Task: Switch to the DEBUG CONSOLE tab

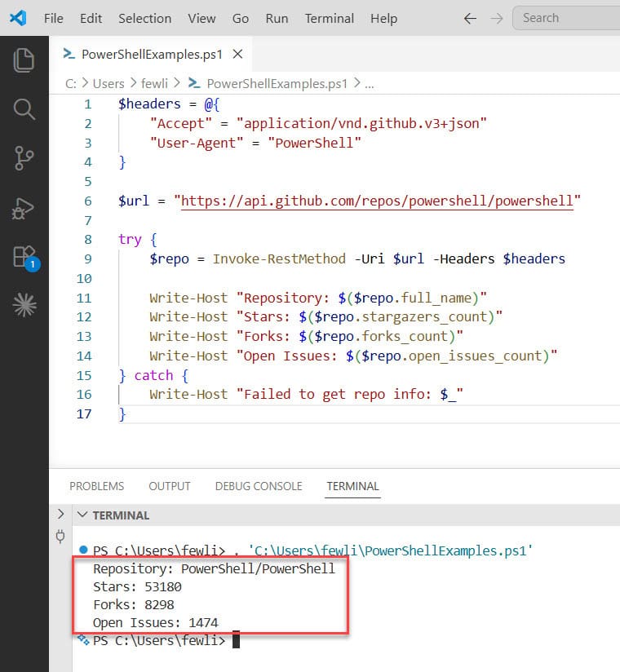Action: [259, 486]
